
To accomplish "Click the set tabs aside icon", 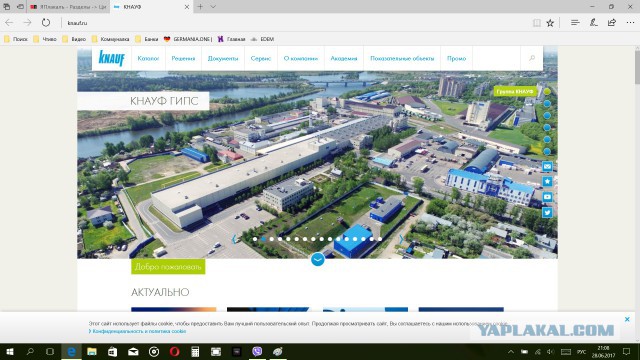I will (20, 7).
